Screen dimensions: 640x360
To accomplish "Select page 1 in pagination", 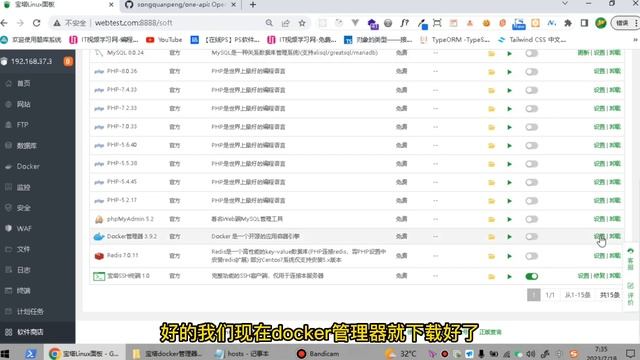I will [533, 295].
